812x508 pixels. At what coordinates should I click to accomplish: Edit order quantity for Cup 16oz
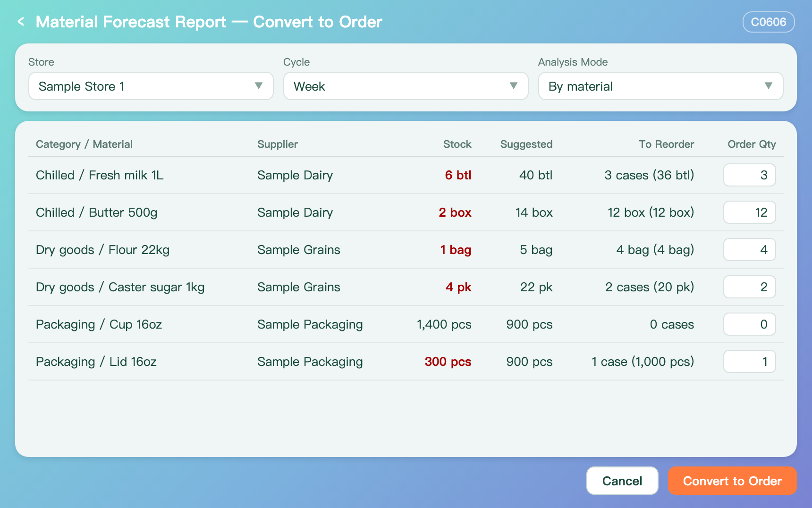pyautogui.click(x=750, y=324)
